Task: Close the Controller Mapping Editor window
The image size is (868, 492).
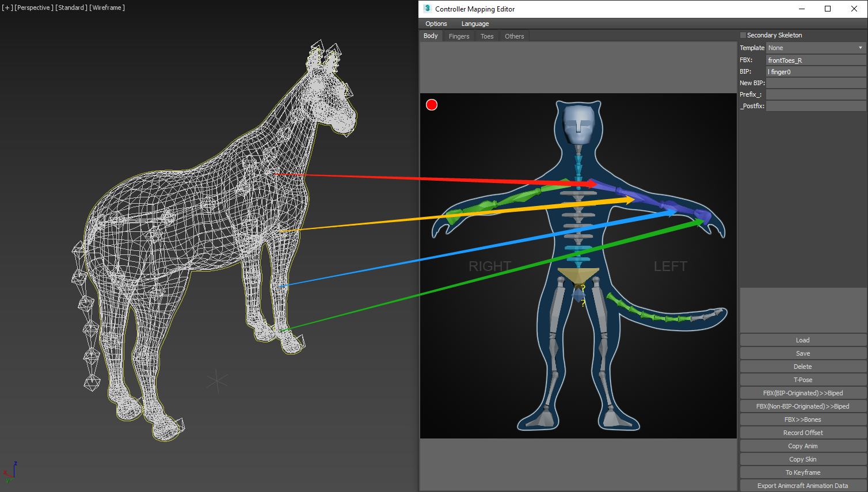Action: tap(854, 9)
